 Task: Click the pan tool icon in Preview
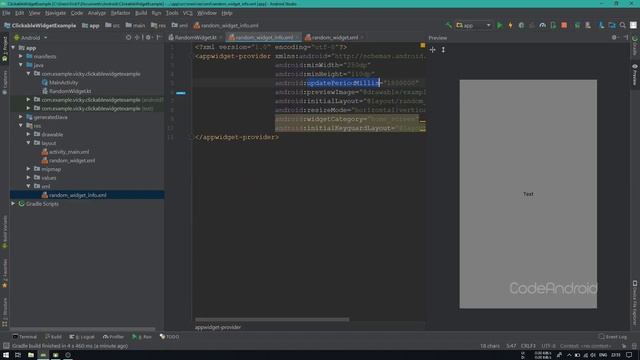(x=433, y=50)
